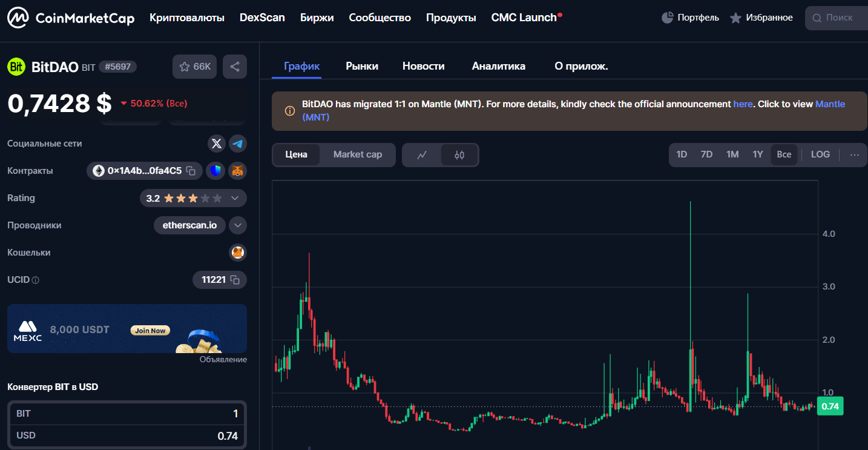Click the migration notice info icon

[x=290, y=111]
